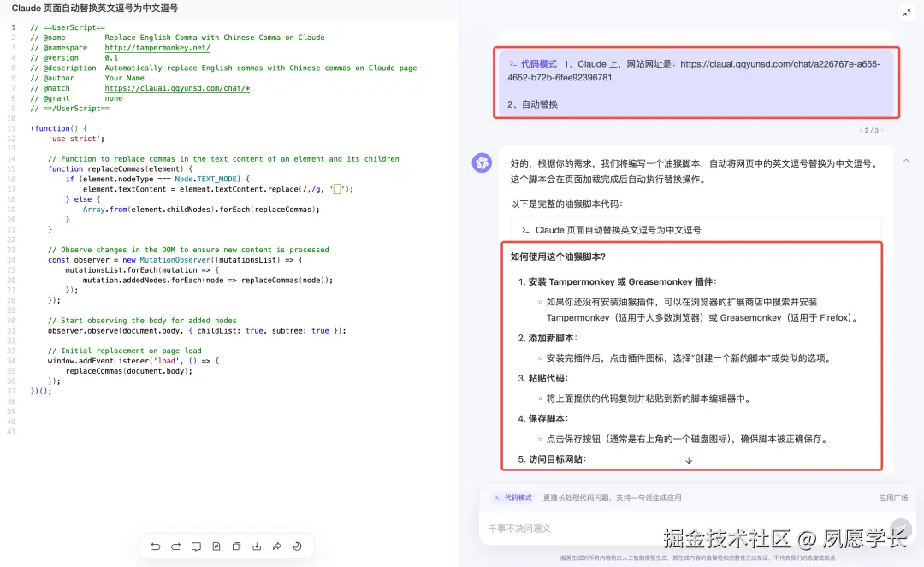Click the 'mutation.addedNodes.forEach' line
Image resolution: width=924 pixels, height=567 pixels.
coord(207,281)
